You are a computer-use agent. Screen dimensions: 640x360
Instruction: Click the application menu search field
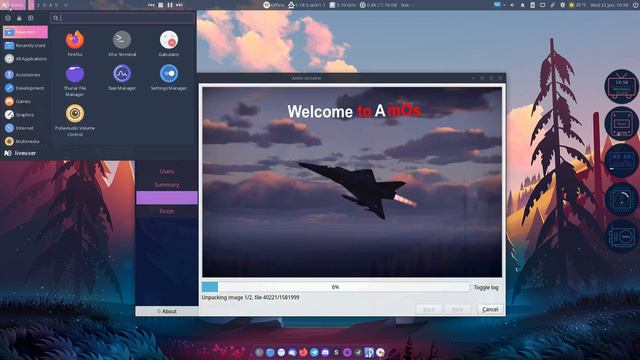(x=122, y=18)
